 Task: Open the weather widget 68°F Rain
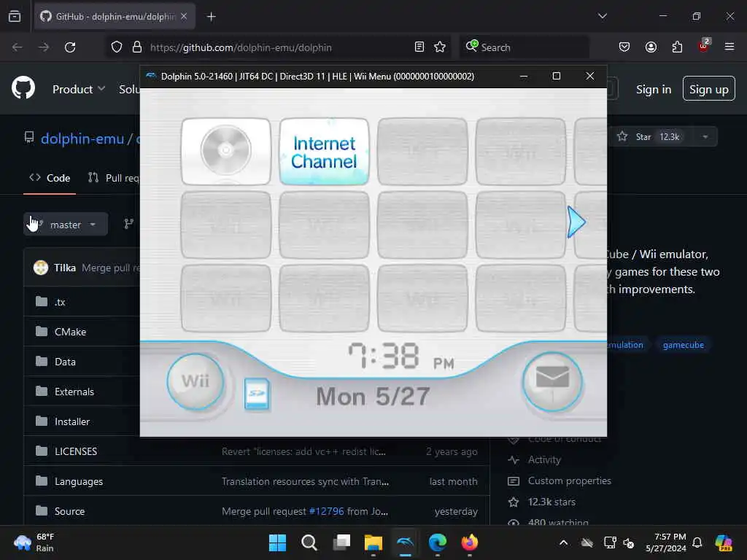point(34,542)
